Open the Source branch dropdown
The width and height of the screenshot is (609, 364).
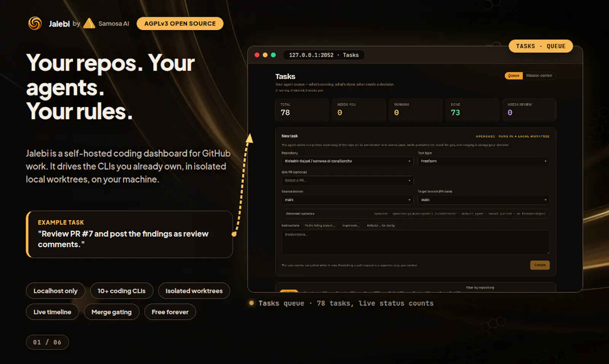(x=348, y=200)
